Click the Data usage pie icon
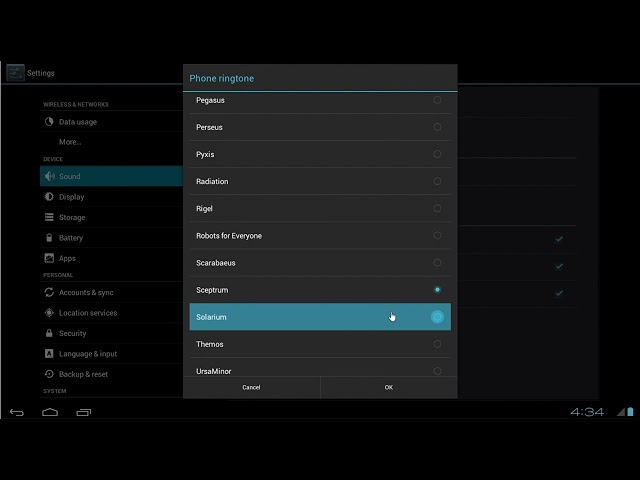640x480 pixels. click(x=49, y=122)
